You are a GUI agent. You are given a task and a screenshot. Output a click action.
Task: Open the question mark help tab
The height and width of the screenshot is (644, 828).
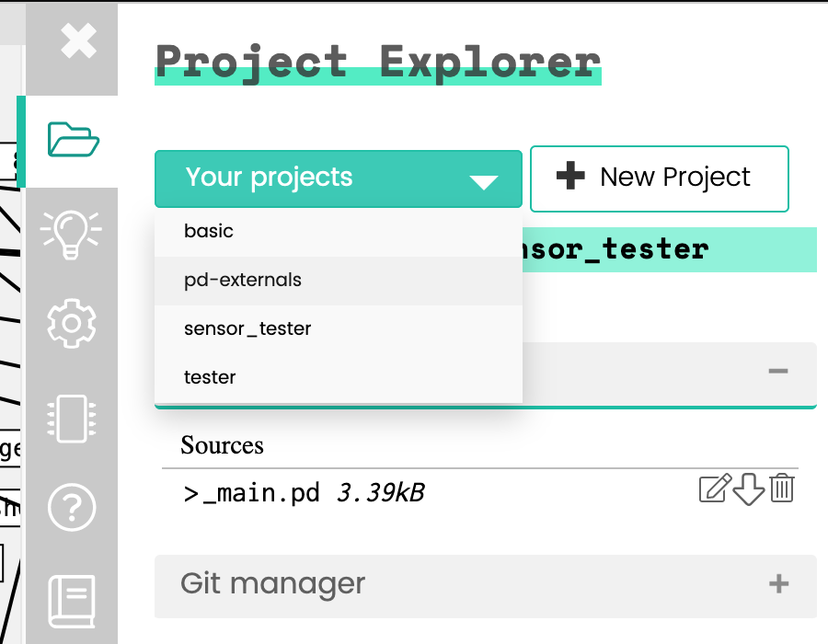(72, 507)
